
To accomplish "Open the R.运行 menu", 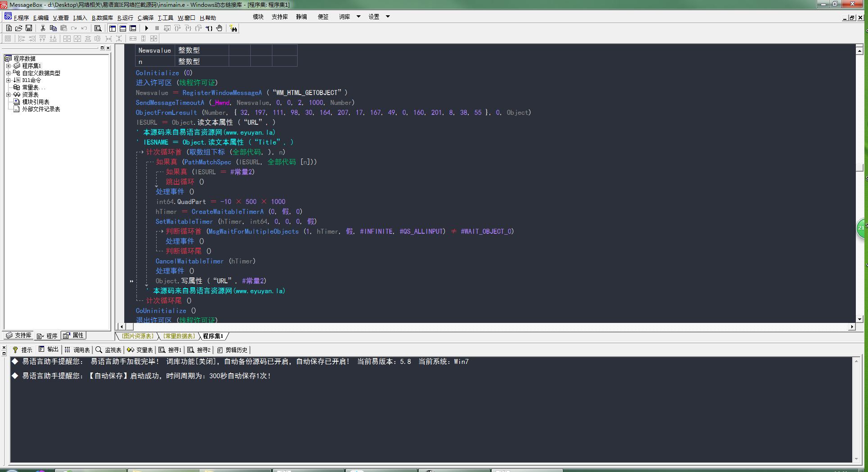I will pos(125,18).
